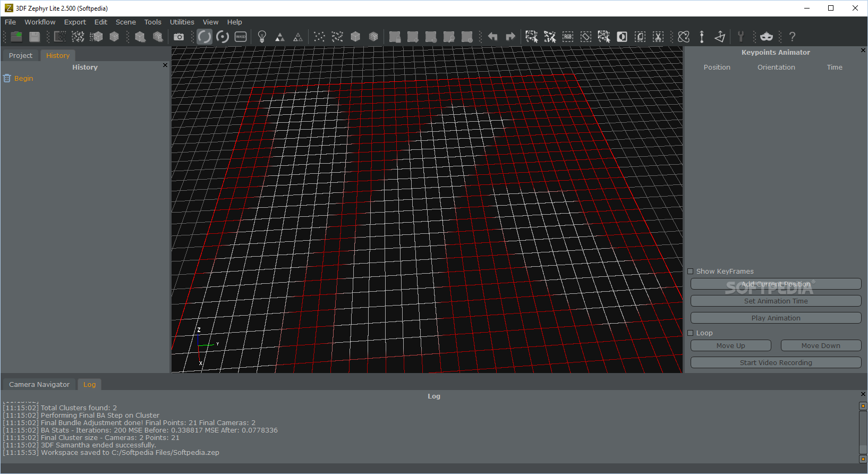Click the Time column header
Screen dimensions: 868x474
pos(835,67)
